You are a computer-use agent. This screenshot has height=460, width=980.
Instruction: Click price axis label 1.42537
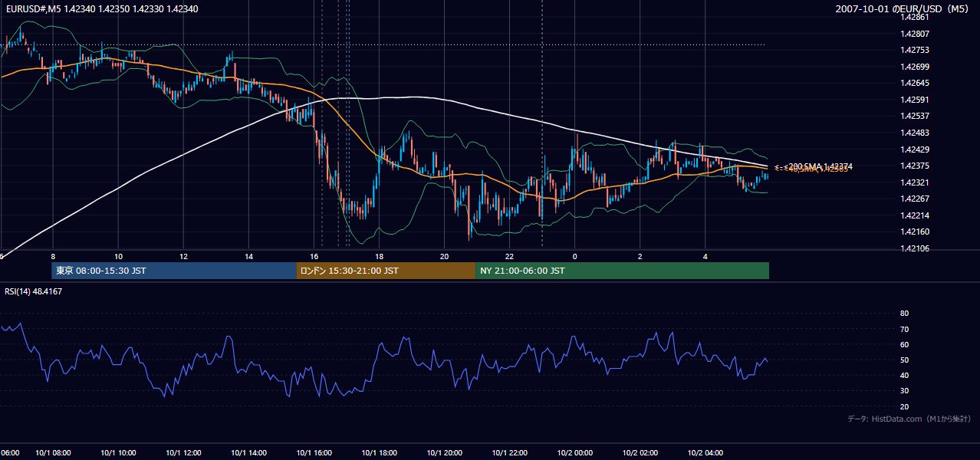tap(915, 116)
